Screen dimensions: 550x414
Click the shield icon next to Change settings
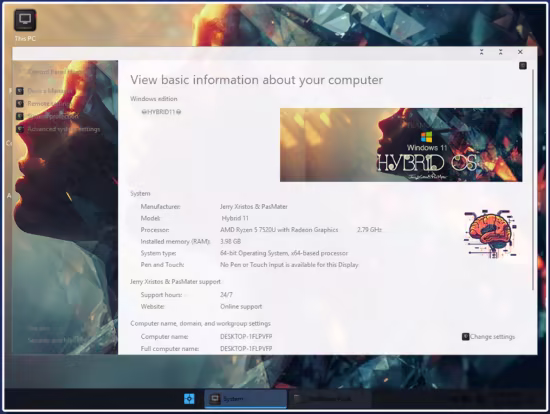[x=465, y=336]
